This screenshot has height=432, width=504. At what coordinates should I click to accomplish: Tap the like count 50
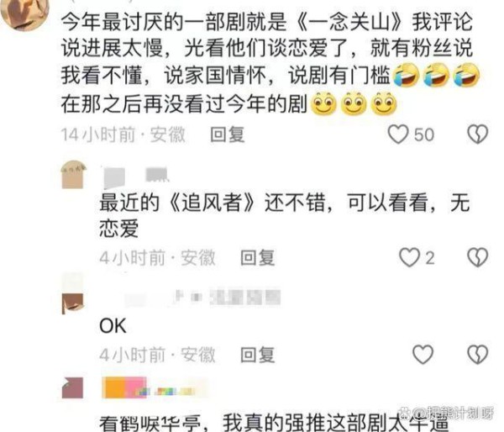click(x=424, y=134)
